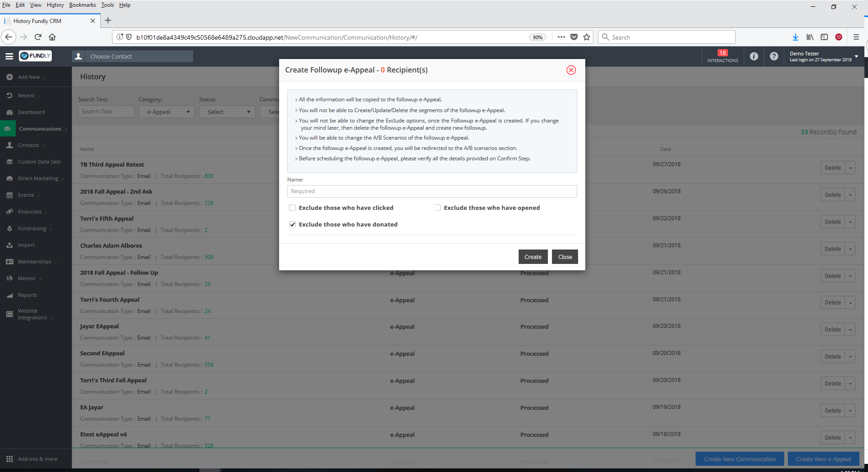
Task: Open Dashboard in the sidebar
Action: point(31,112)
